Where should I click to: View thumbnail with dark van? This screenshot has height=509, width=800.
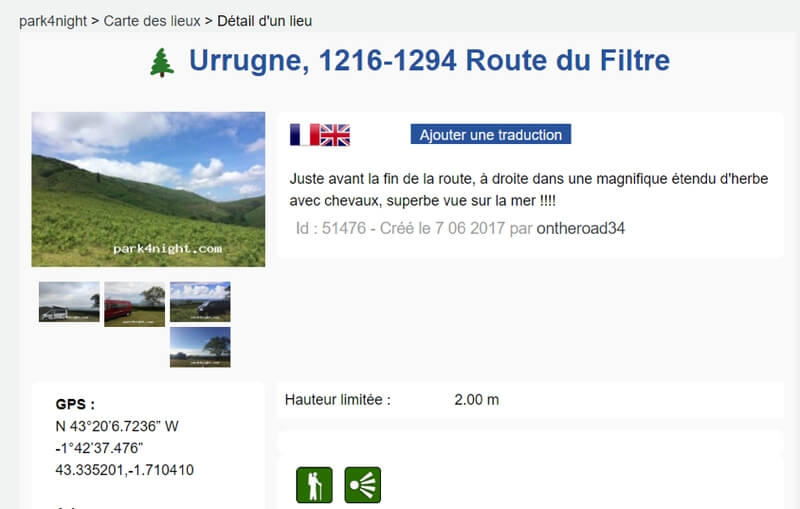tap(200, 302)
